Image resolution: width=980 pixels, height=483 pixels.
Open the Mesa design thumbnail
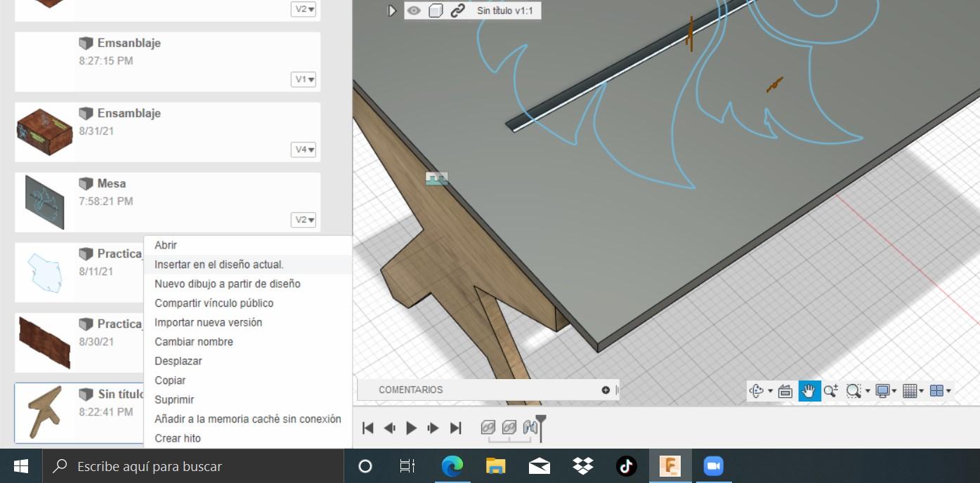pyautogui.click(x=44, y=202)
